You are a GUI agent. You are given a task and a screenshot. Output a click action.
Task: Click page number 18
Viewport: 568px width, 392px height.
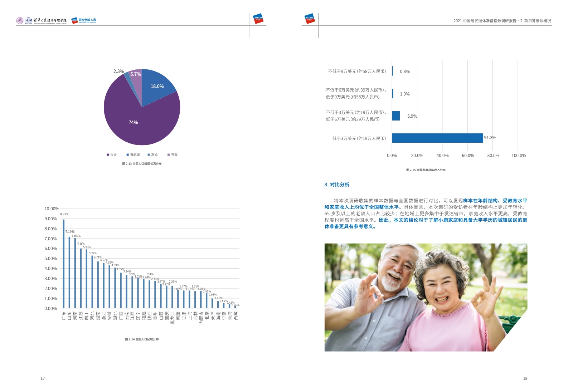click(x=525, y=378)
